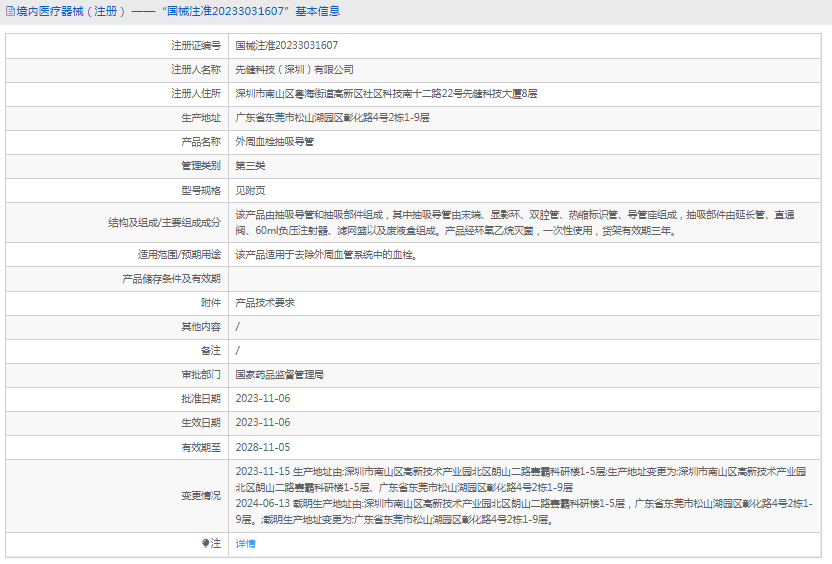
Task: Click the slash value in 其他内容 row
Action: (x=238, y=327)
